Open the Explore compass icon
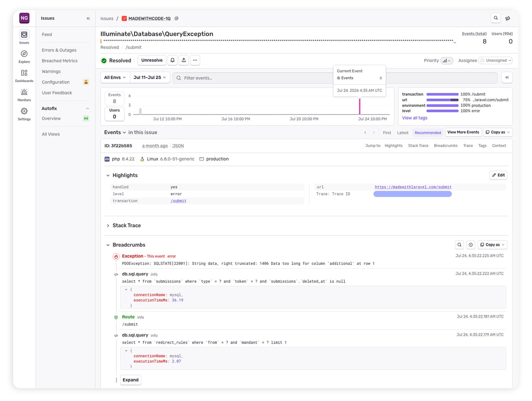 pyautogui.click(x=24, y=54)
